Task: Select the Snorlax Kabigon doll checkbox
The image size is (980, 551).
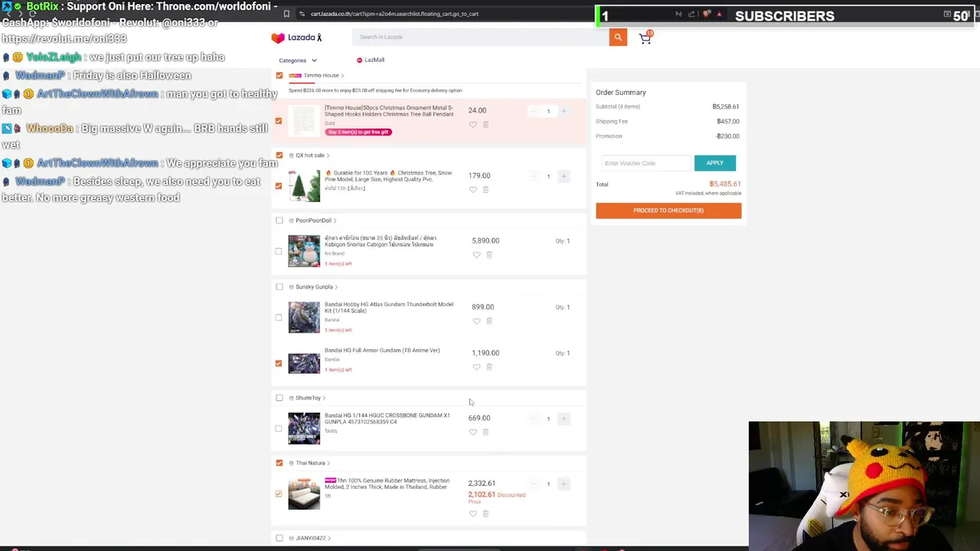Action: (279, 251)
